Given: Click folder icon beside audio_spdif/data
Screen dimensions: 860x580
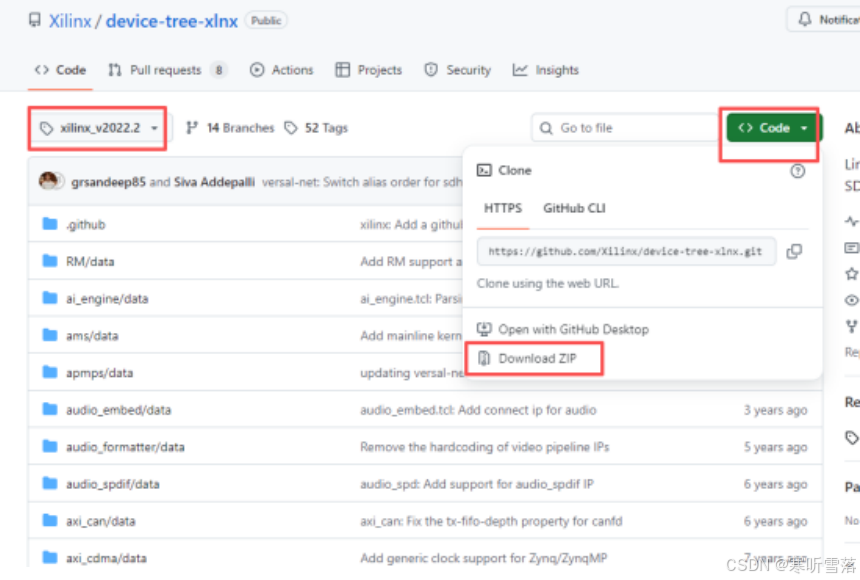Looking at the screenshot, I should (x=50, y=483).
